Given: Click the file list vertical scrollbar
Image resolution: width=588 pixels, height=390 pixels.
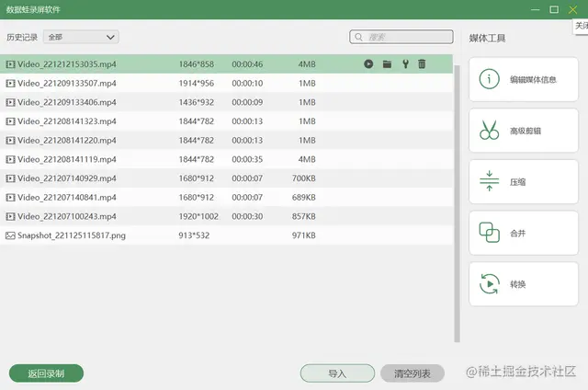Looking at the screenshot, I should [457, 203].
